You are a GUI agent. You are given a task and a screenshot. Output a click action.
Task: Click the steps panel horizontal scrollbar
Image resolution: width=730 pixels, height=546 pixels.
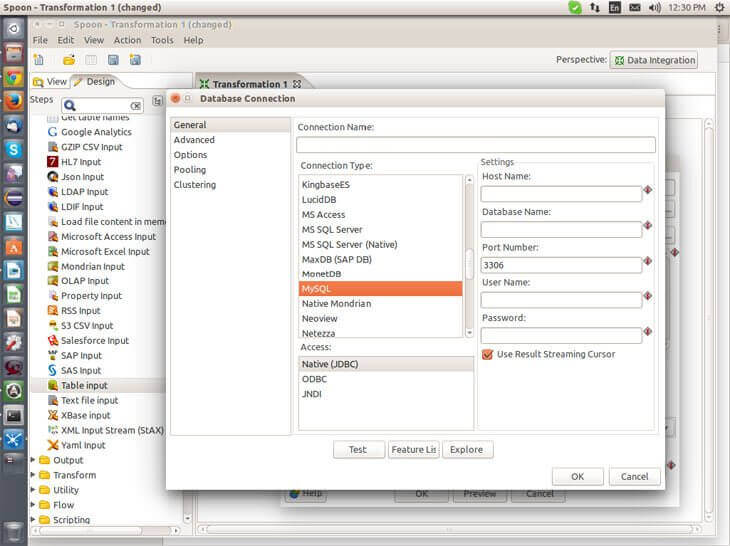(x=91, y=531)
